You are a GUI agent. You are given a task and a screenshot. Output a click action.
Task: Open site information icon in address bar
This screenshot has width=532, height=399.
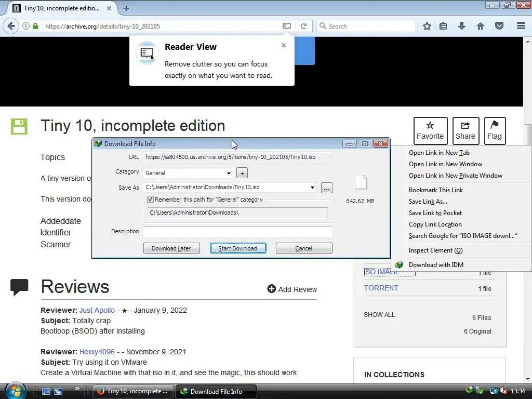coord(26,26)
